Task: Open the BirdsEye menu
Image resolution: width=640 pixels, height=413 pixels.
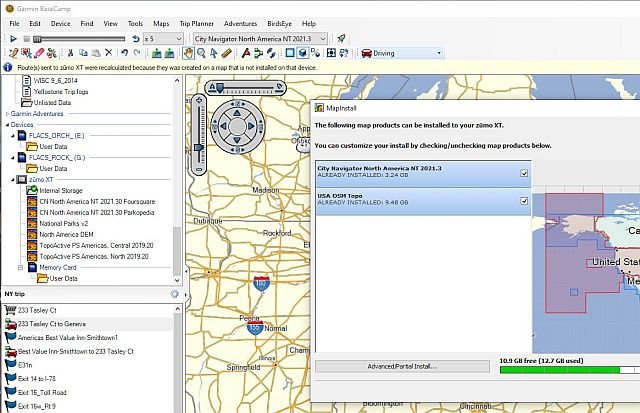Action: pos(280,24)
